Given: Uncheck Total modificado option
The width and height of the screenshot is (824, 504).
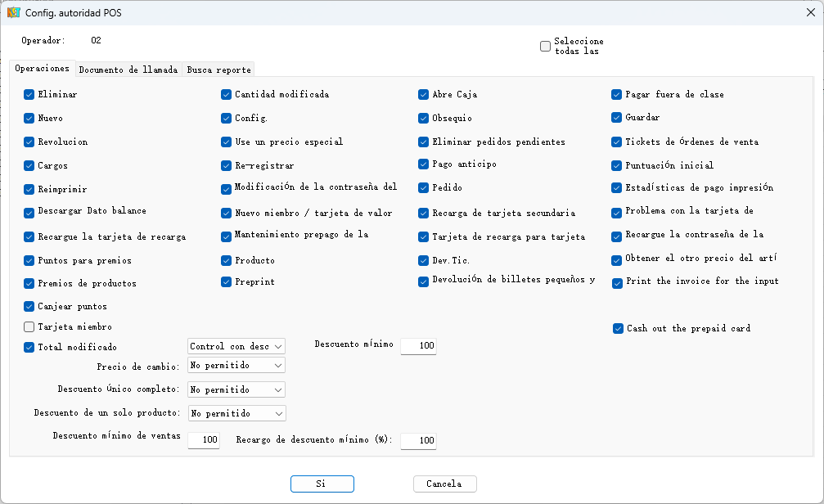Looking at the screenshot, I should coord(29,348).
